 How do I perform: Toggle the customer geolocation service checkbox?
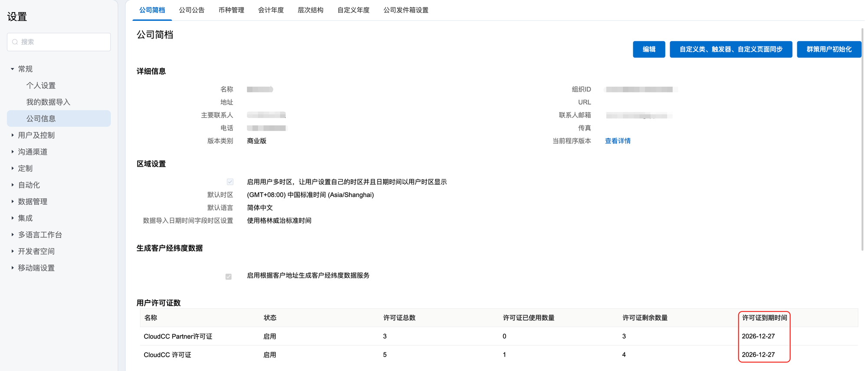[228, 276]
